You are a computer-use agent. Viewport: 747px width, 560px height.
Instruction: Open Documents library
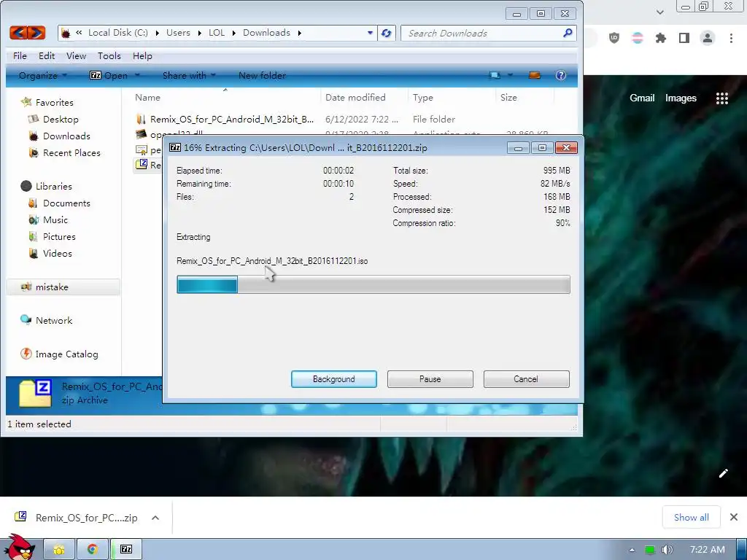click(66, 203)
